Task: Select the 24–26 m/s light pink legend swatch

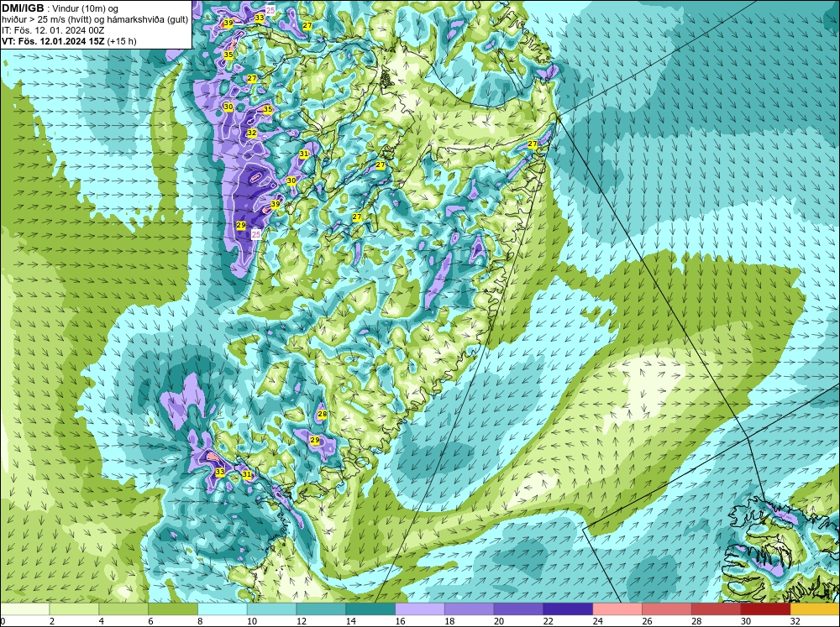Action: pos(617,609)
